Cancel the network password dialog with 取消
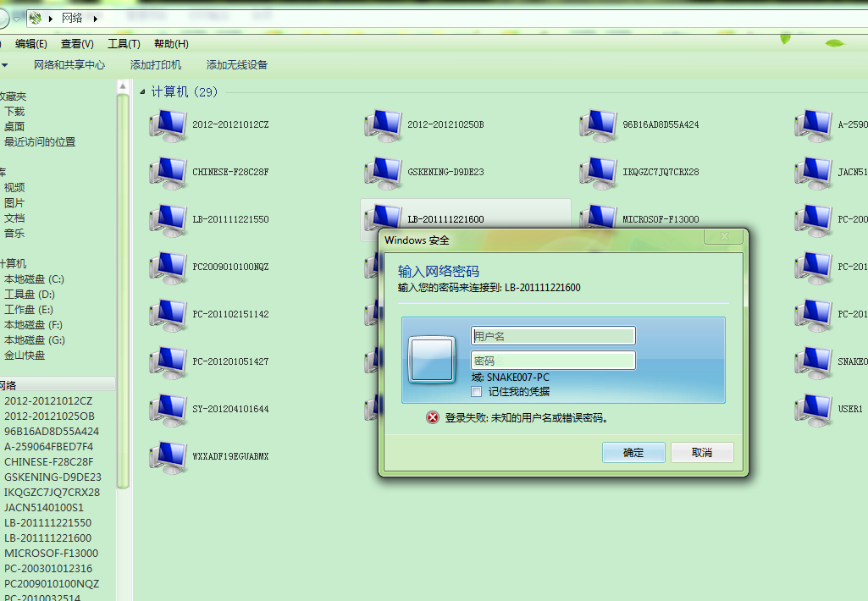868x601 pixels. (x=702, y=453)
